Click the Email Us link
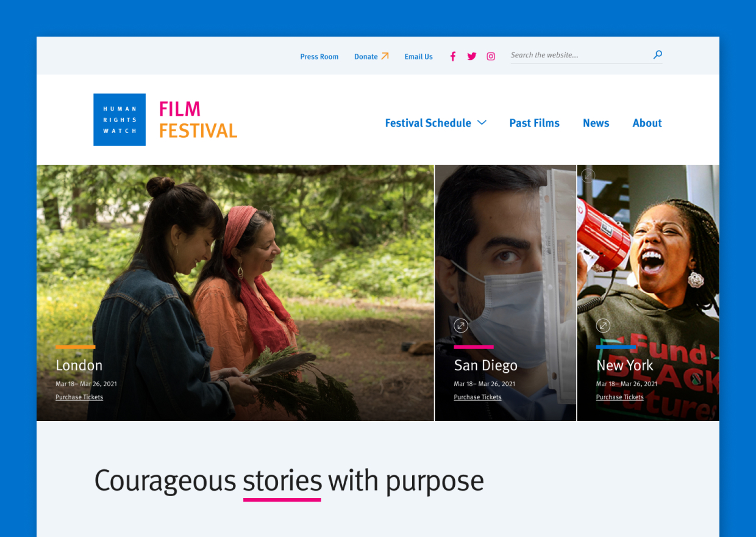Screen dimensions: 756x537 click(x=418, y=57)
